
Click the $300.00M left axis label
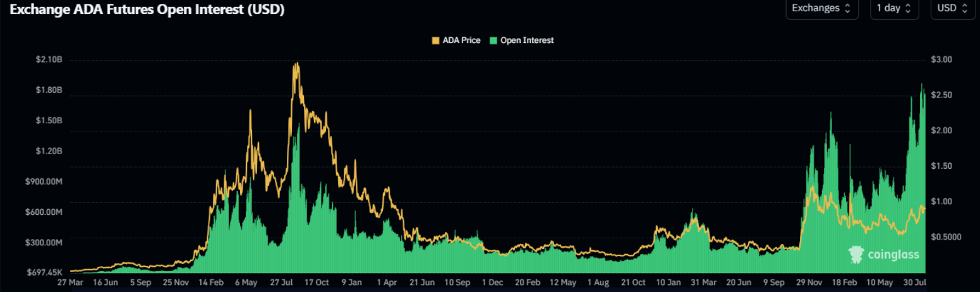[x=44, y=243]
